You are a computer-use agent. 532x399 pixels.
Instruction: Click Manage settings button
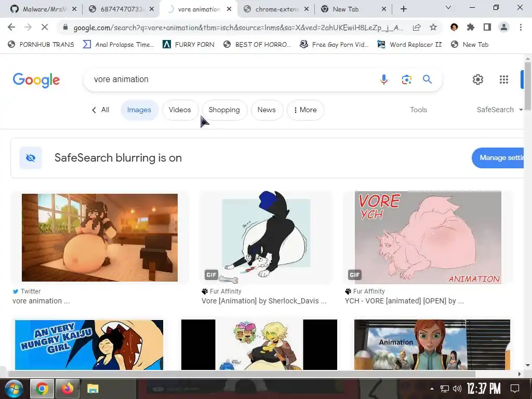(x=498, y=158)
